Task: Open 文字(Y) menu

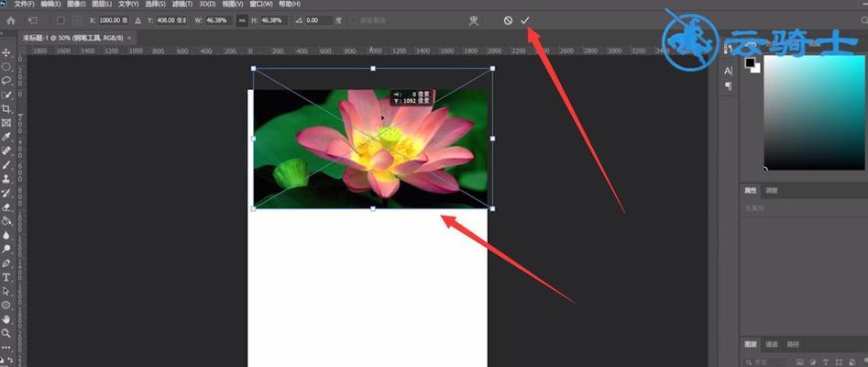Action: (x=128, y=4)
